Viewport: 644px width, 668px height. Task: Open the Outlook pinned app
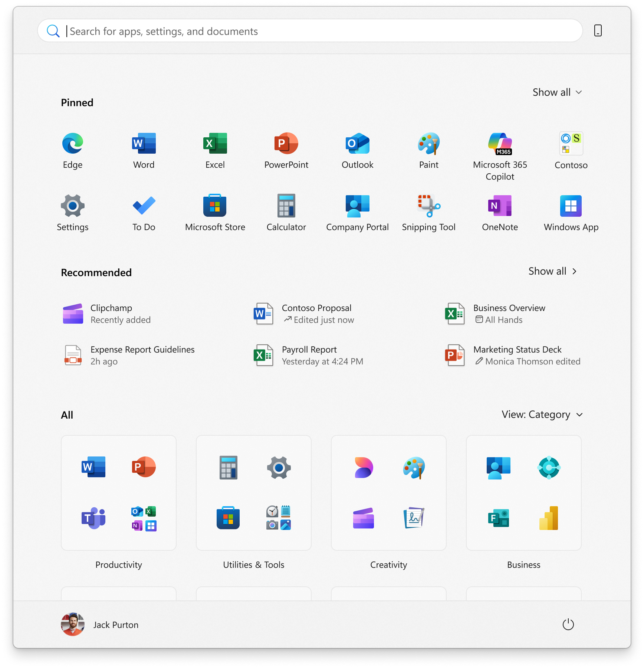click(x=358, y=150)
